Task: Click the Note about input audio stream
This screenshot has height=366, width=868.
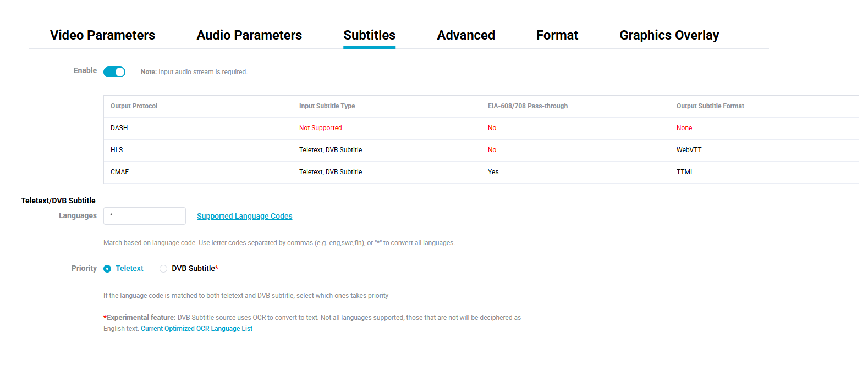Action: click(194, 72)
